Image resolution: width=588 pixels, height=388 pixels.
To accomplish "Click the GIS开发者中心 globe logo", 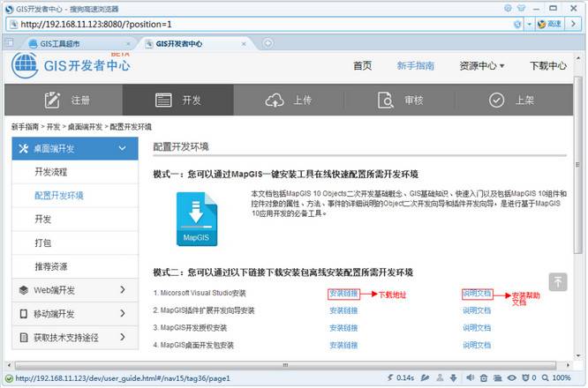I will pos(25,65).
